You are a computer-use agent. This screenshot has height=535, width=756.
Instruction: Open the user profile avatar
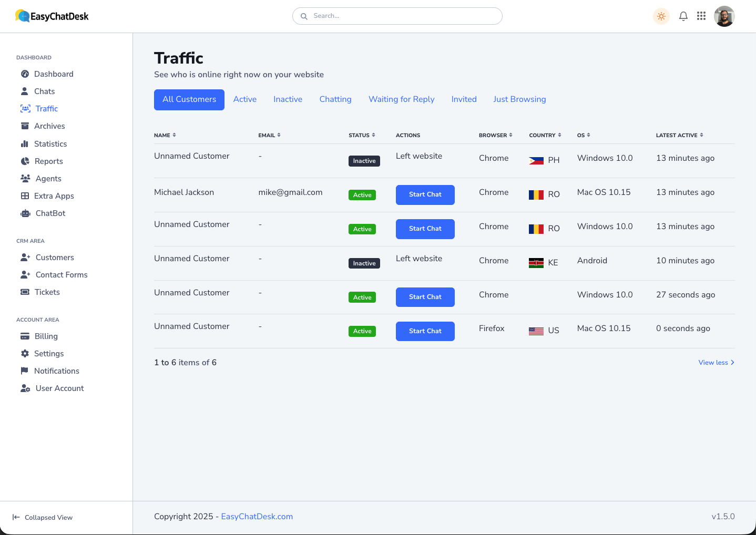click(724, 16)
